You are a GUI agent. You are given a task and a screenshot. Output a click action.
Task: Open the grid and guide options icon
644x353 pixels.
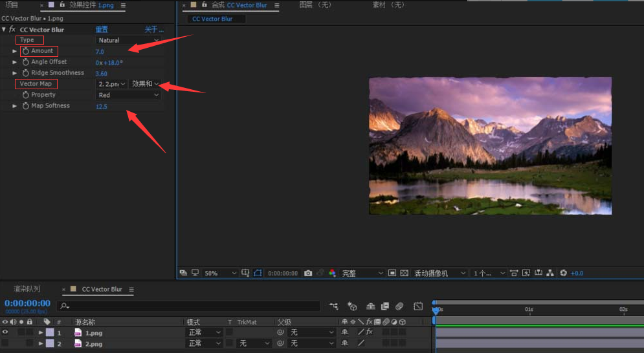[245, 273]
